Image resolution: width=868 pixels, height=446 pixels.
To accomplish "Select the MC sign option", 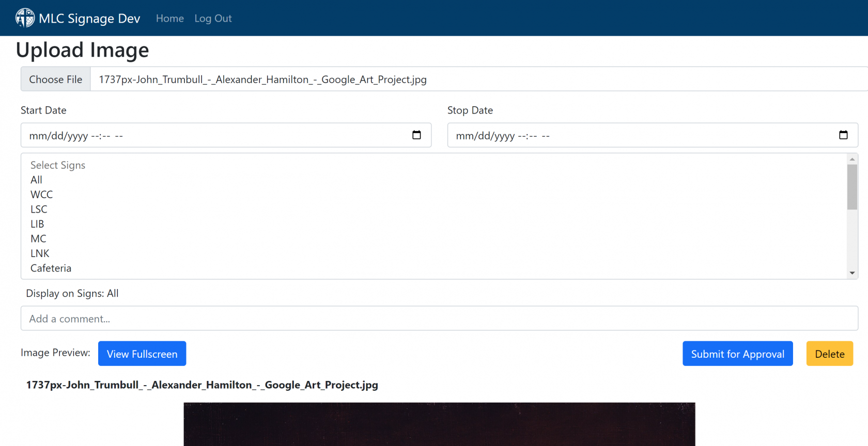I will pos(434,238).
